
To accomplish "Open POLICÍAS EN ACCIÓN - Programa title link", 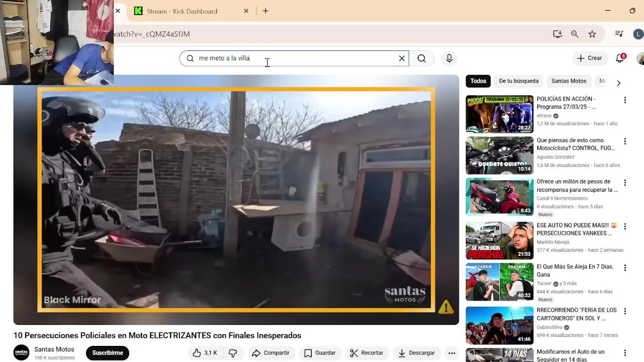I will pos(566,103).
